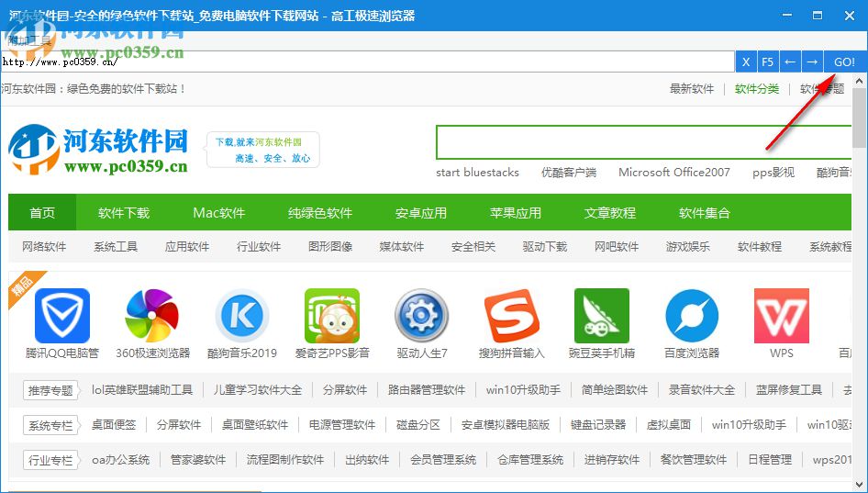Open the 驱动下载 category
The width and height of the screenshot is (868, 493).
point(545,246)
